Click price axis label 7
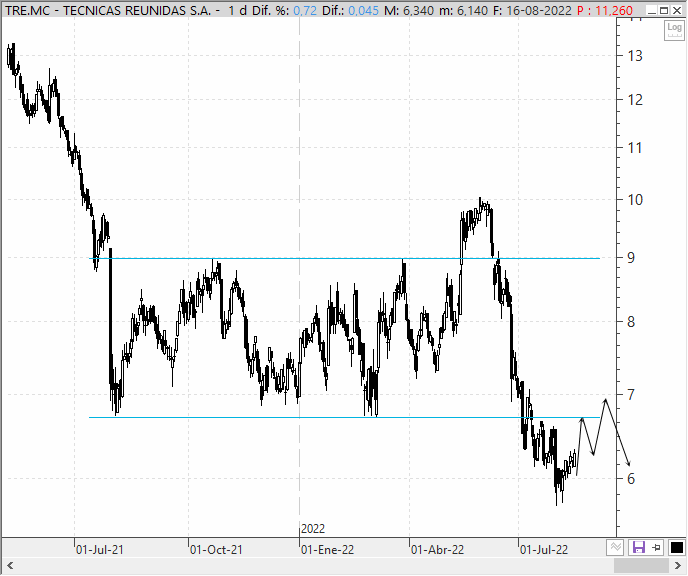The width and height of the screenshot is (688, 576). (x=631, y=395)
